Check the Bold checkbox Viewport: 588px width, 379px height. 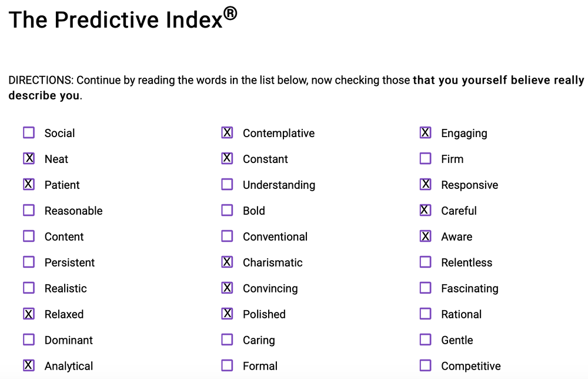(227, 211)
